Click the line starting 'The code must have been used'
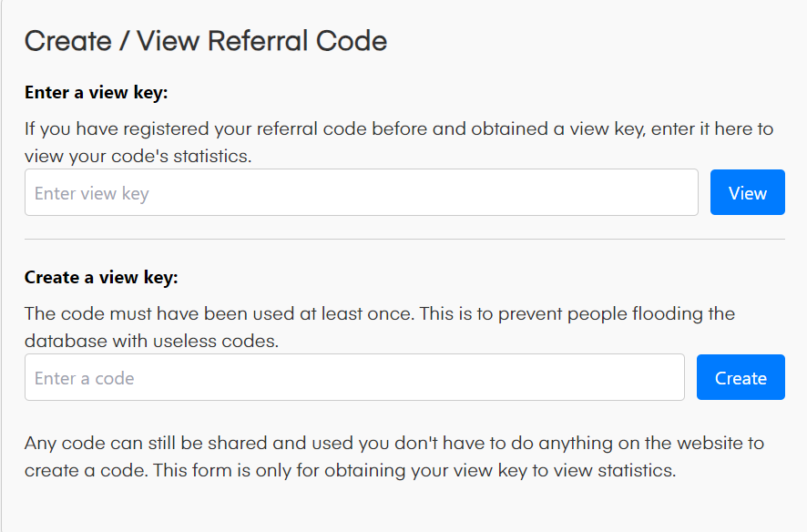Viewport: 807px width, 532px height. tap(380, 313)
